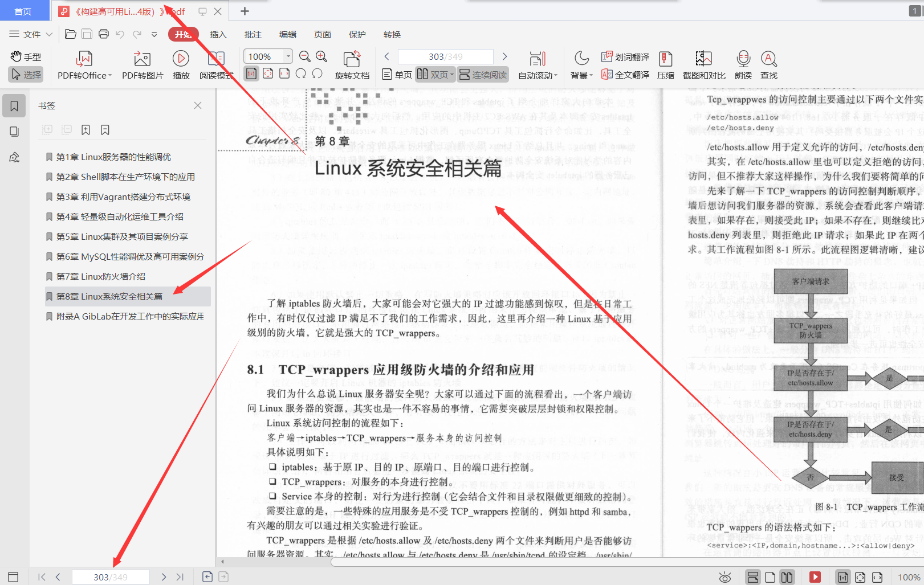
Task: Click 划词翻译 word translation
Action: point(625,57)
